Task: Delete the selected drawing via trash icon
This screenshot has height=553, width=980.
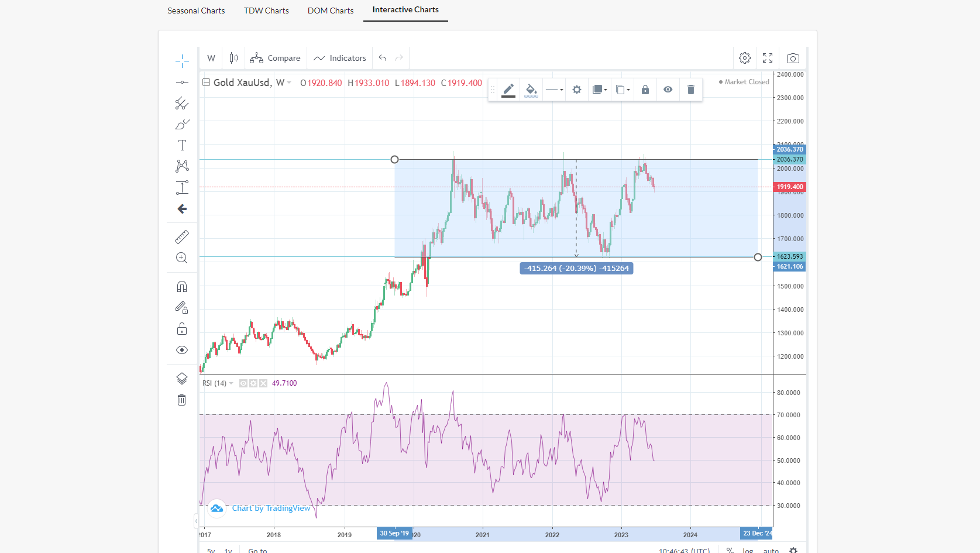Action: [x=691, y=90]
